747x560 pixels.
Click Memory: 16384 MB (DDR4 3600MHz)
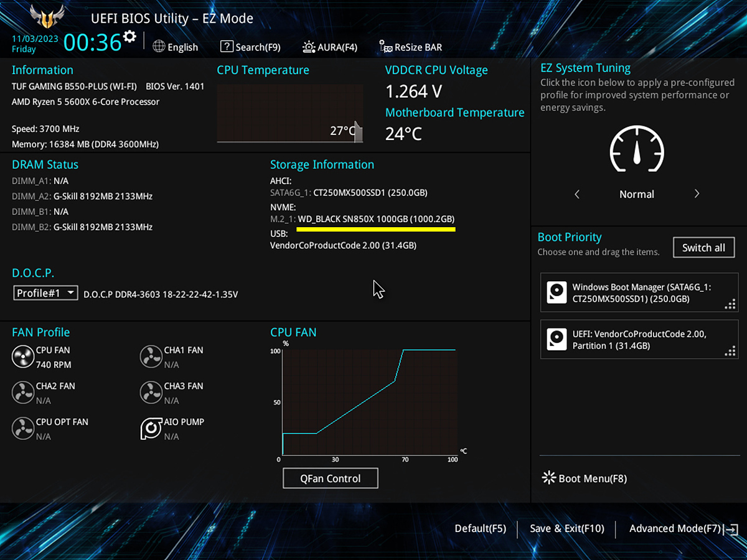tap(85, 144)
